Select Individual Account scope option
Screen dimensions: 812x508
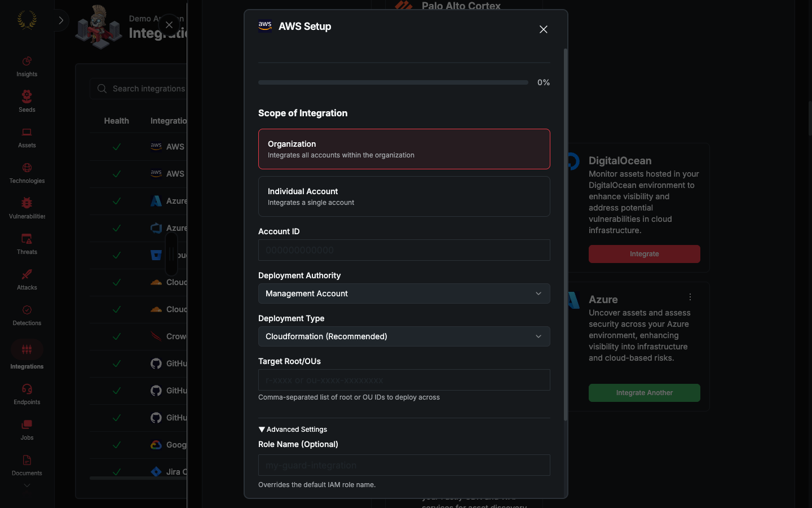tap(404, 196)
